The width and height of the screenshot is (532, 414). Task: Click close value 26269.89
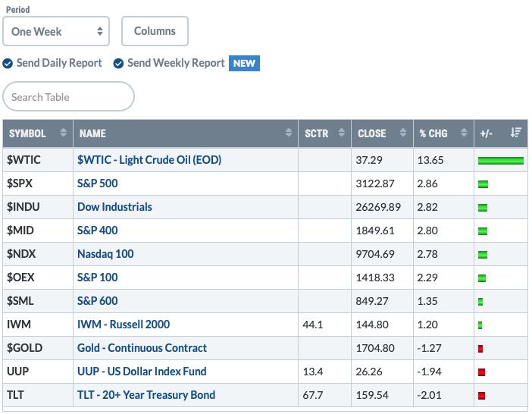378,207
